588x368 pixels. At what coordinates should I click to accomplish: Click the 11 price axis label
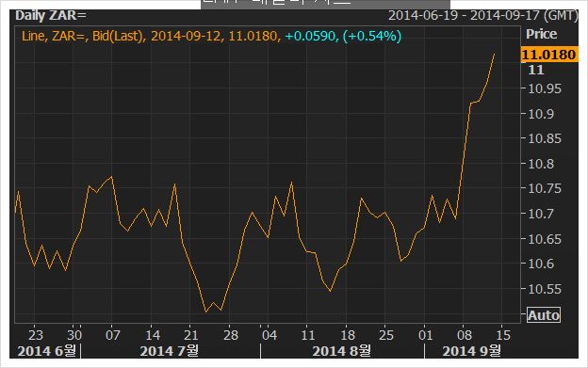pyautogui.click(x=535, y=70)
